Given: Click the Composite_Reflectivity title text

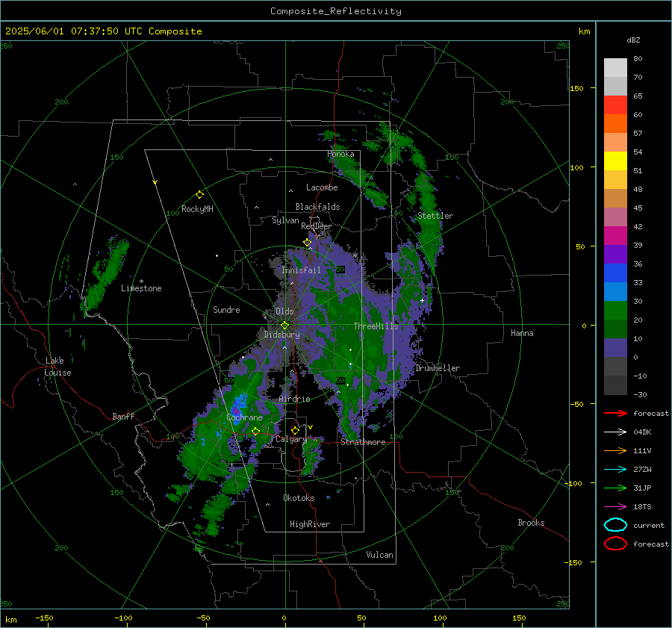Looking at the screenshot, I should [335, 11].
